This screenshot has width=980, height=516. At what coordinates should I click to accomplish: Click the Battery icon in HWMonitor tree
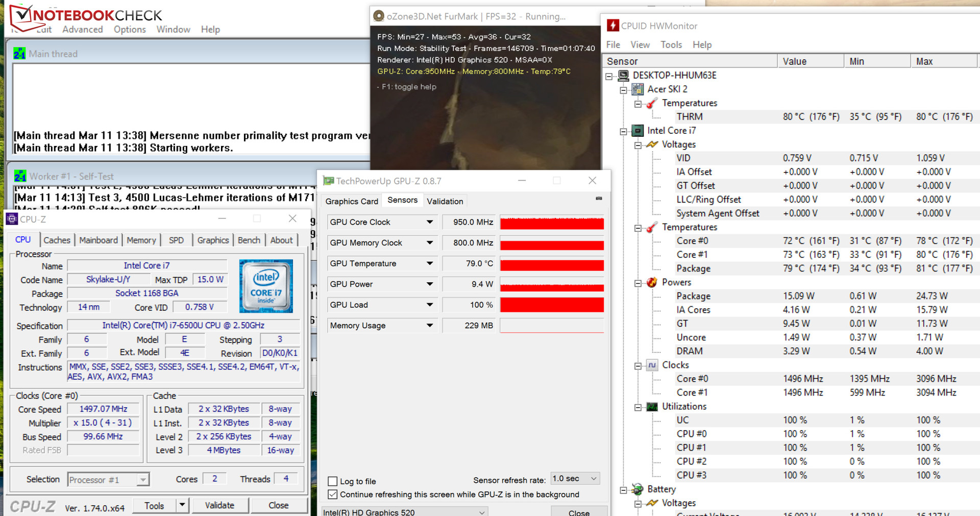[x=638, y=489]
